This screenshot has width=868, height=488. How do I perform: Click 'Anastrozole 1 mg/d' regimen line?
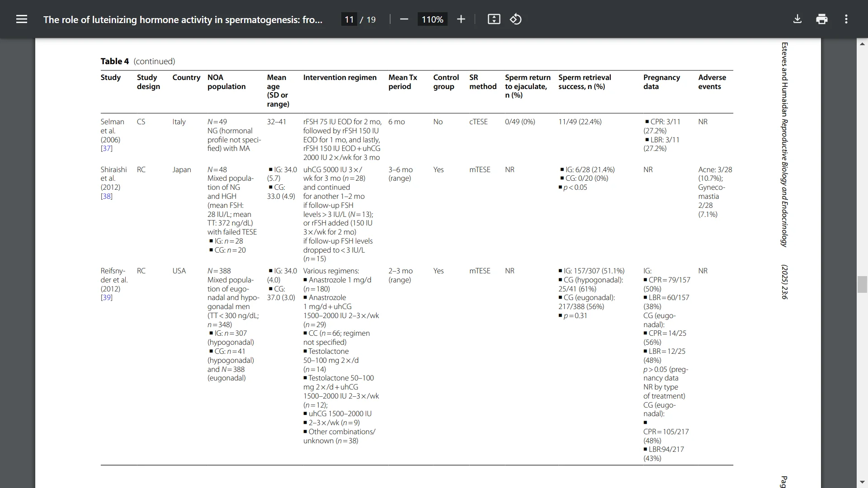[340, 280]
